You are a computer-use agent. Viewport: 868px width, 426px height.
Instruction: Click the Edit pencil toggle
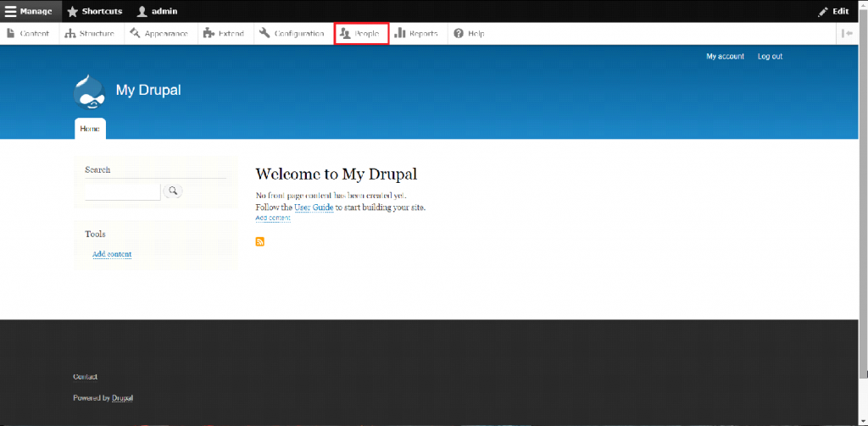tap(833, 11)
